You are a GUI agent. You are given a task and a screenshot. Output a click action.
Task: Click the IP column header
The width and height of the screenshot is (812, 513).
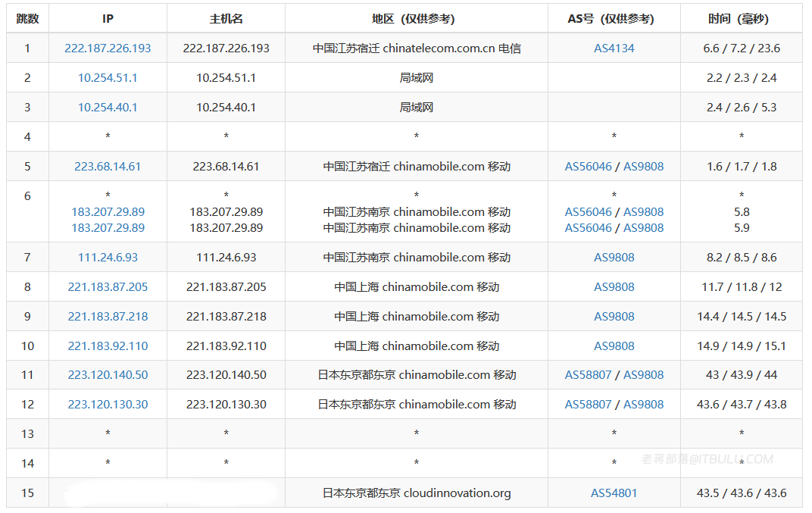click(108, 19)
